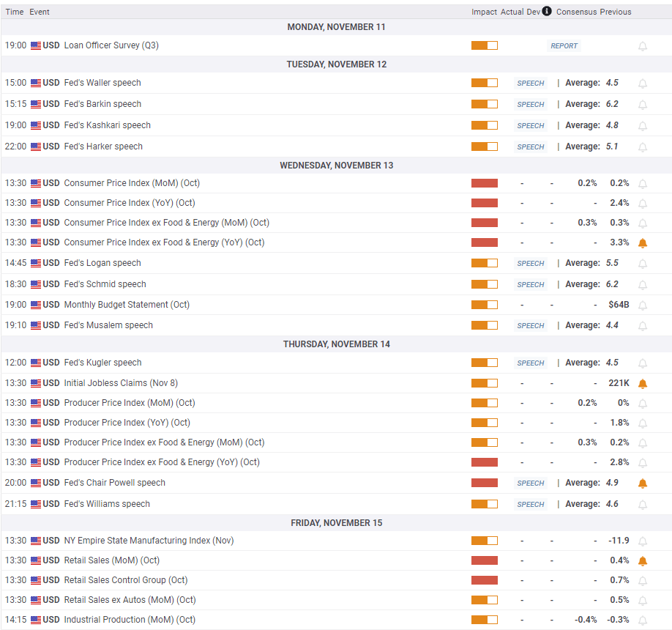Viewport: 672px width, 630px height.
Task: Click previous value 221K for Jobless Claims
Action: (x=619, y=383)
